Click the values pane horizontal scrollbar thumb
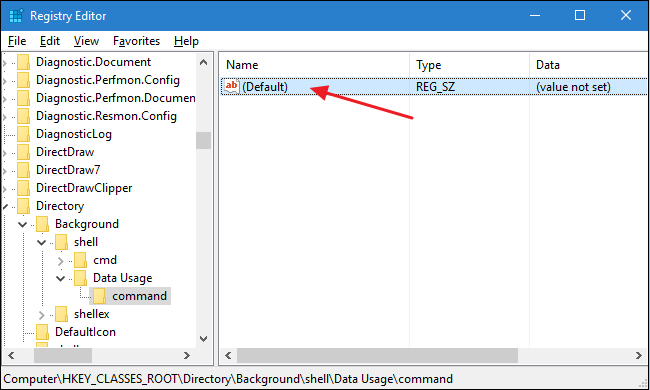 pyautogui.click(x=377, y=356)
